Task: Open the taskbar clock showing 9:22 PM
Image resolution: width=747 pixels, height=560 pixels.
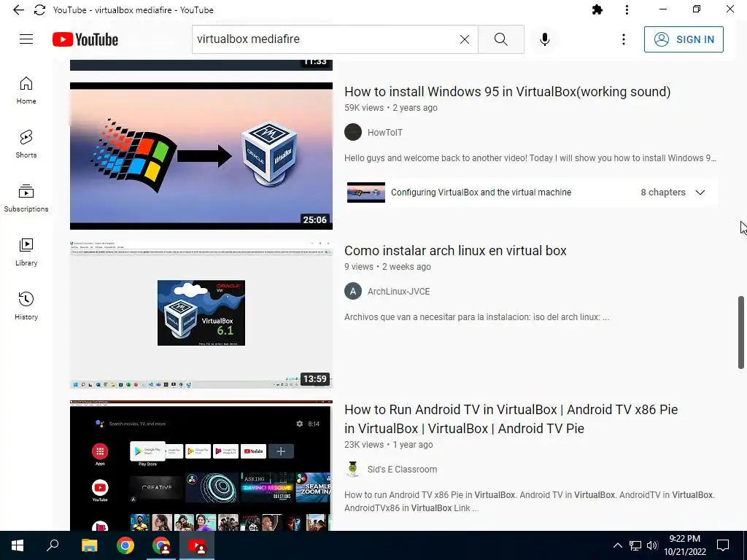Action: 685,545
